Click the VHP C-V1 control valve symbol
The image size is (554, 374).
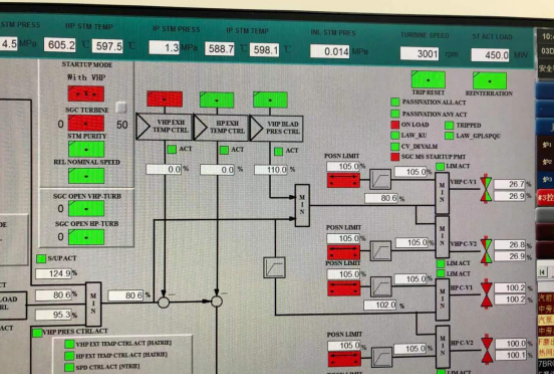486,189
